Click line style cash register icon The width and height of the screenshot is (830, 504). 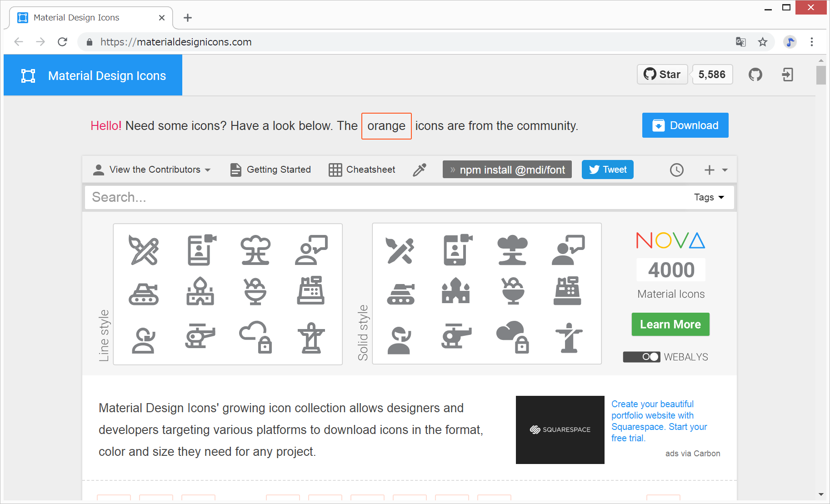(311, 290)
